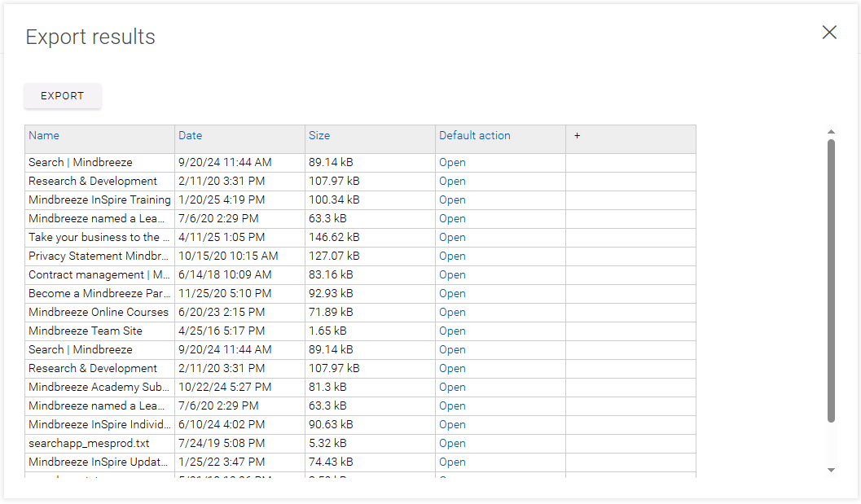
Task: Open the searchapp_mesprod.txt result
Action: click(x=452, y=443)
